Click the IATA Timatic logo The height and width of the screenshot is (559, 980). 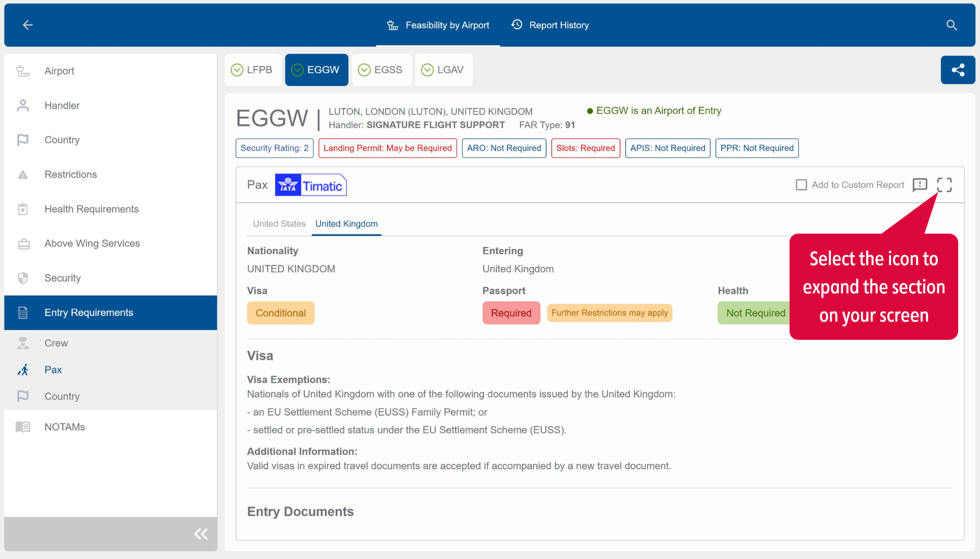(x=311, y=185)
